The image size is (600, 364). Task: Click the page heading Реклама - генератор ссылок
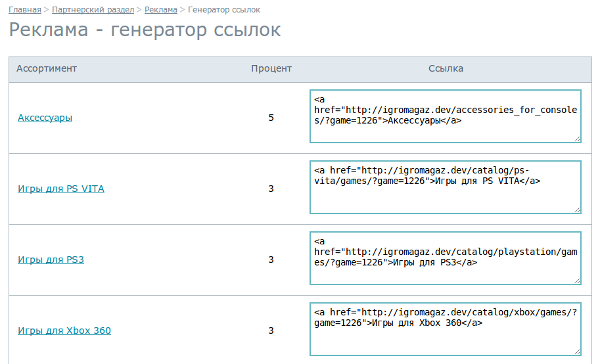point(145,30)
